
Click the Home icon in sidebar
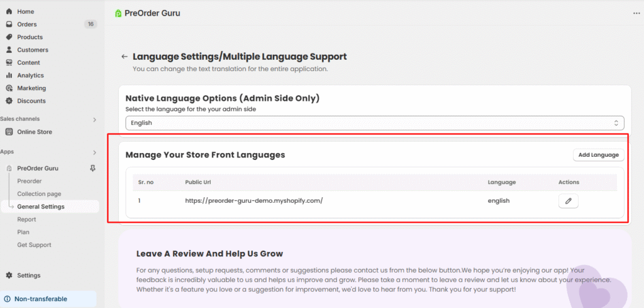(x=9, y=11)
